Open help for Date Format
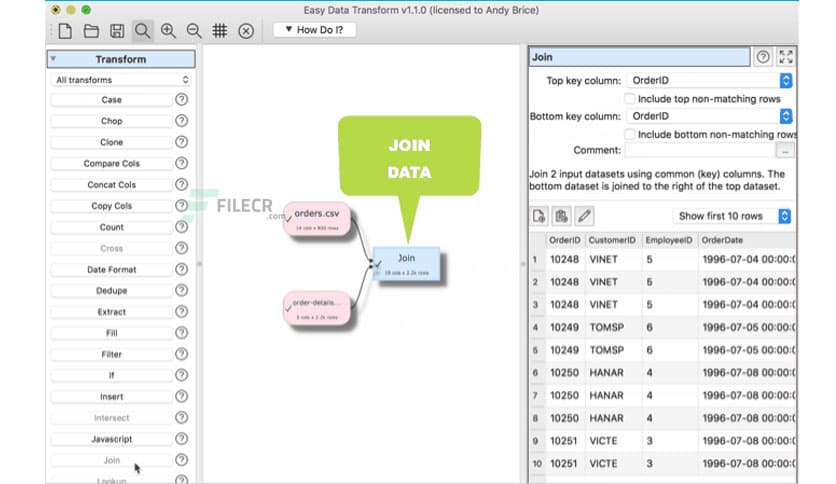The height and width of the screenshot is (484, 836). pos(182,269)
